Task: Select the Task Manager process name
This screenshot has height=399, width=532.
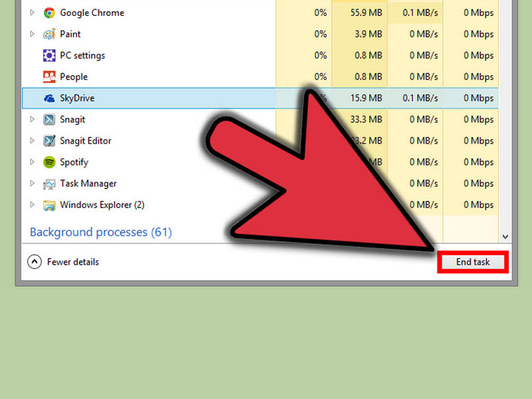Action: coord(88,184)
